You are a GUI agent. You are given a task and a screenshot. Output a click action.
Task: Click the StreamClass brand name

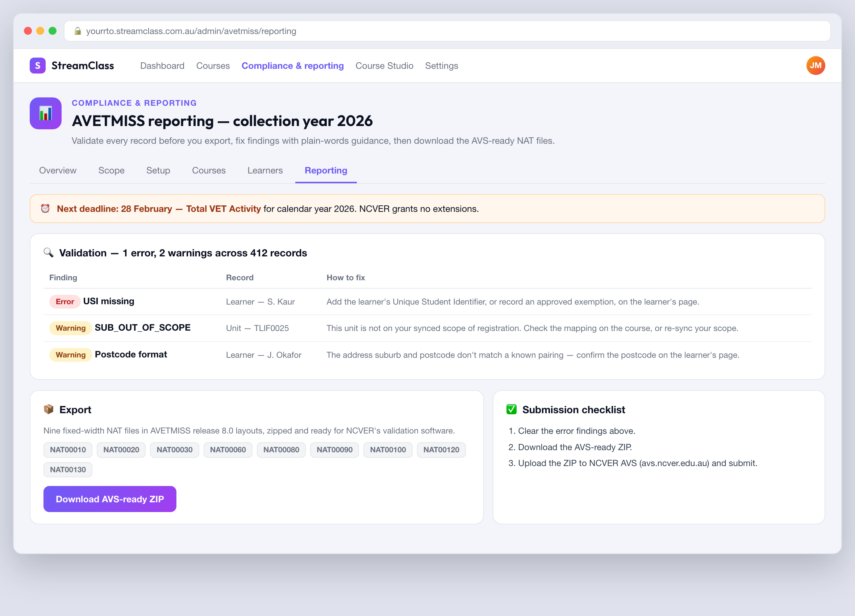click(x=83, y=66)
